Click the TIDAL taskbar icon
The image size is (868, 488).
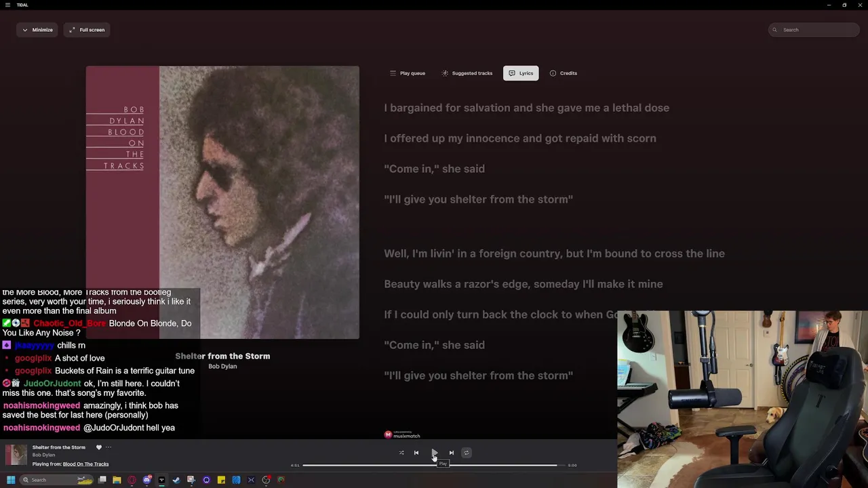click(x=161, y=480)
